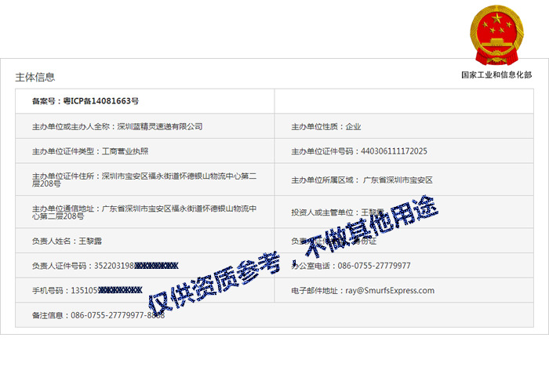This screenshot has width=549, height=392.
Task: Select the 负责人姓名 cell
Action: [x=63, y=241]
